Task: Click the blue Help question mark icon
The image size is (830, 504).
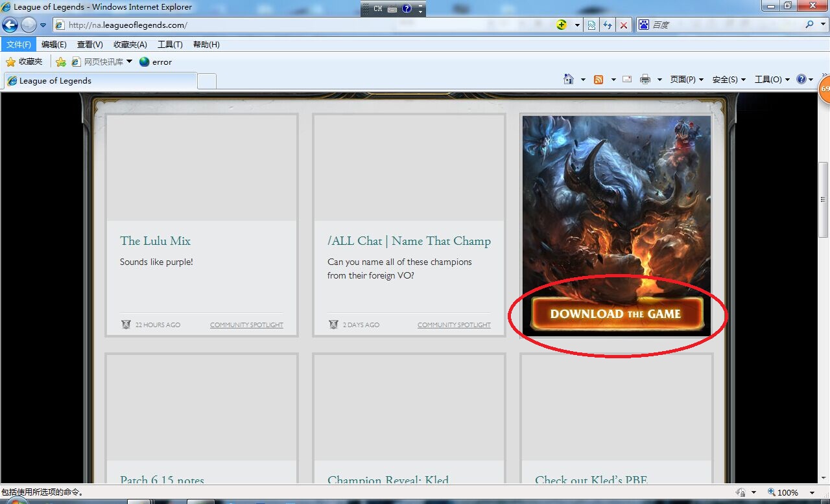Action: pos(801,79)
